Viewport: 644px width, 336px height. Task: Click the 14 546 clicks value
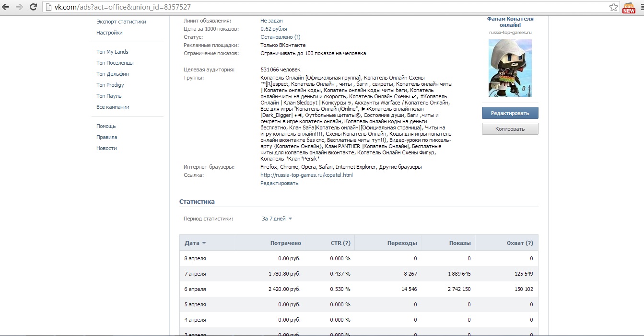(409, 289)
